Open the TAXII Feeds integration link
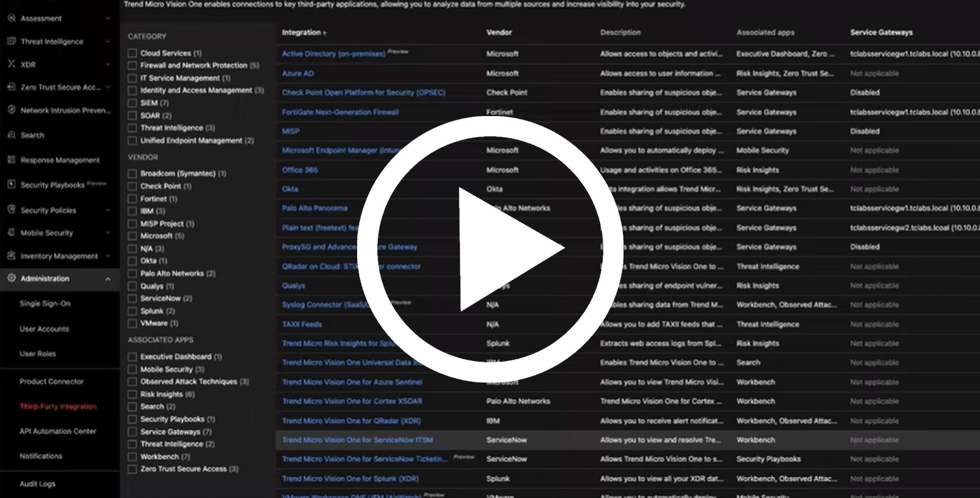Viewport: 980px width, 498px height. (302, 324)
